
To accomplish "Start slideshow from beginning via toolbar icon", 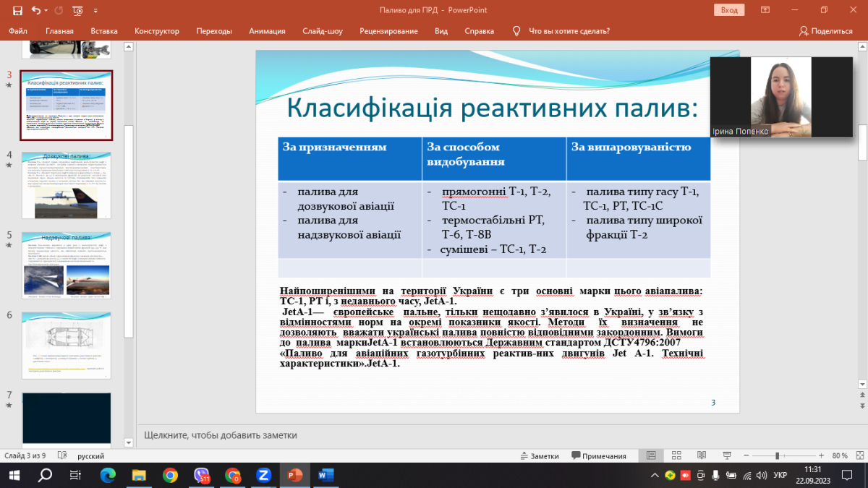I will (x=77, y=10).
